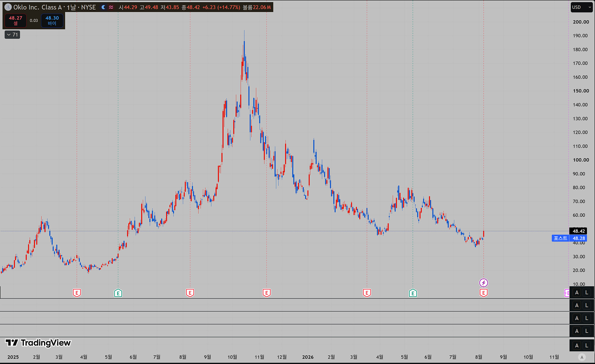Screen dimensions: 595x364
Task: Click the 저43.85 low value in the legend
Action: pos(170,7)
